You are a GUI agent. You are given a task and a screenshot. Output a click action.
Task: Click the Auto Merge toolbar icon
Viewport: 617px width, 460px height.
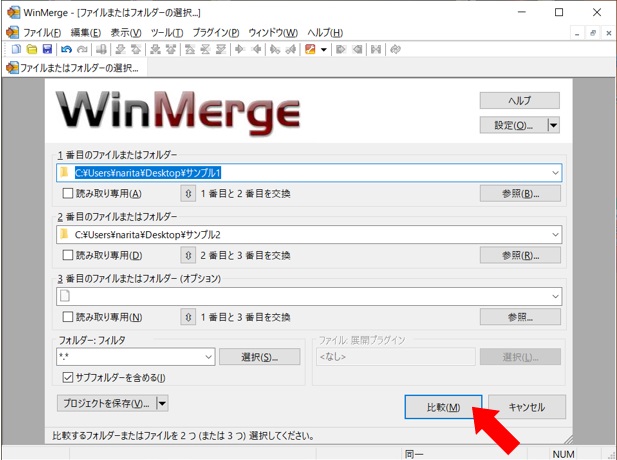[376, 49]
